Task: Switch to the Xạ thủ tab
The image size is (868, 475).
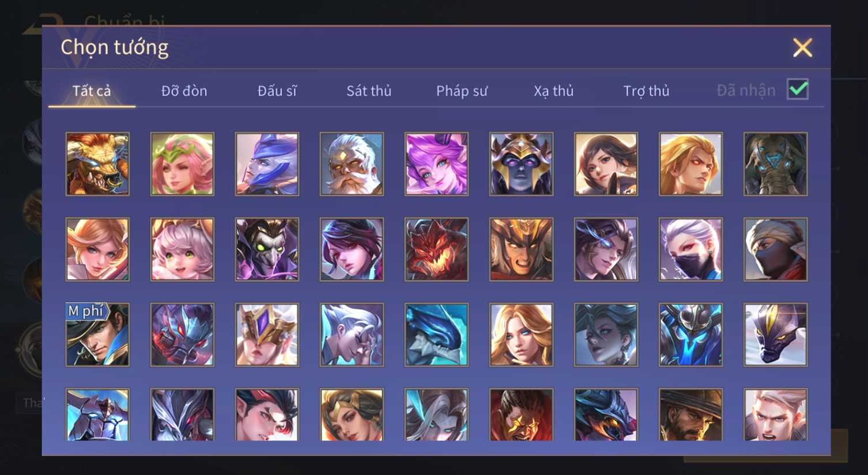Action: click(x=554, y=91)
